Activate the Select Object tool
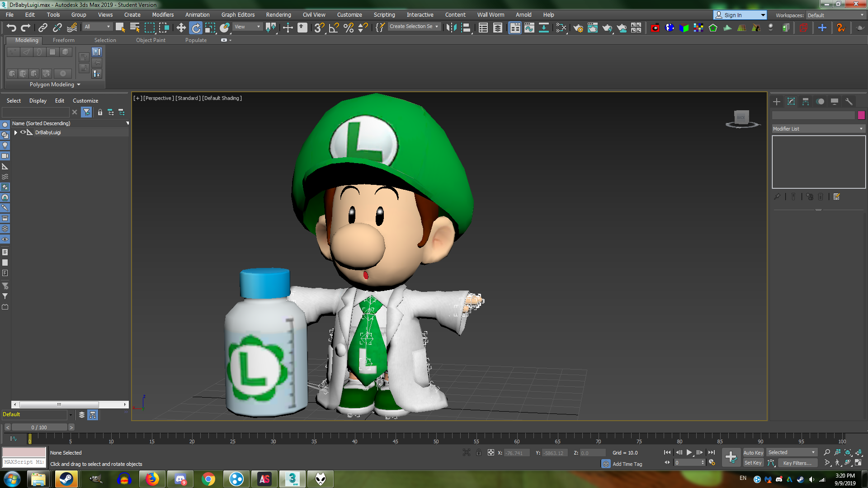The width and height of the screenshot is (868, 488). pos(120,28)
